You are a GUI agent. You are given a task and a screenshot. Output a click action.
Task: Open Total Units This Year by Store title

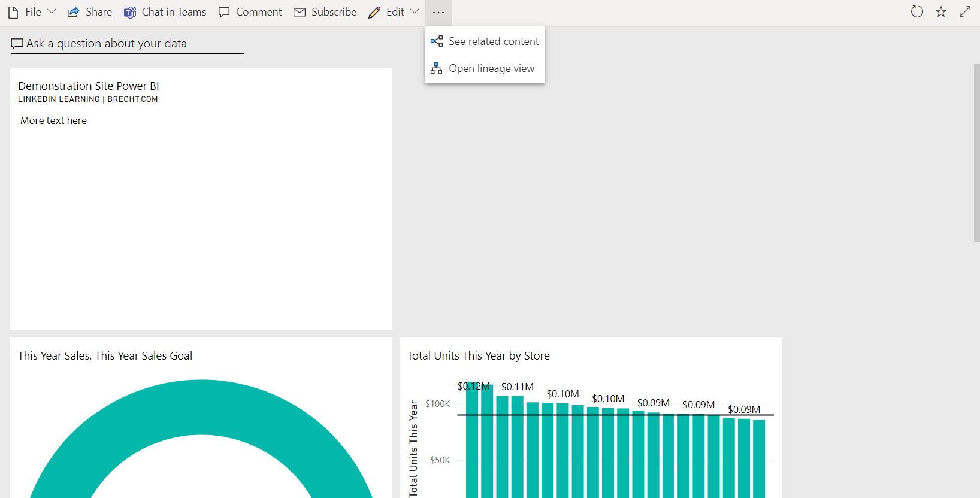479,356
